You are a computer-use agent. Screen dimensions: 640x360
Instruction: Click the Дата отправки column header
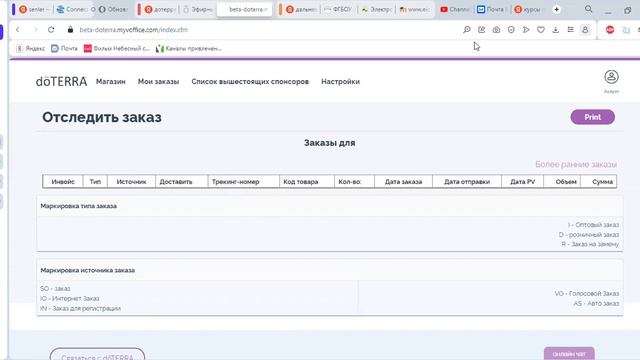[x=467, y=182]
